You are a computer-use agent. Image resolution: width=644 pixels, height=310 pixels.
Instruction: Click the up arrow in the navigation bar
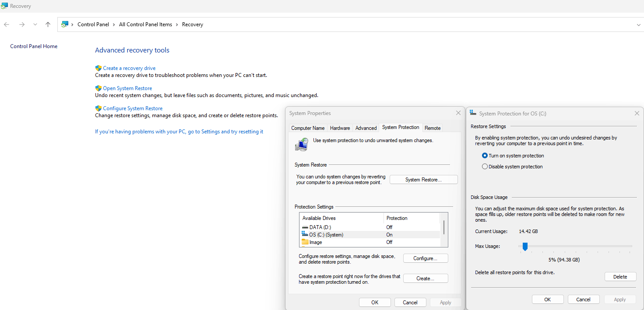(48, 24)
